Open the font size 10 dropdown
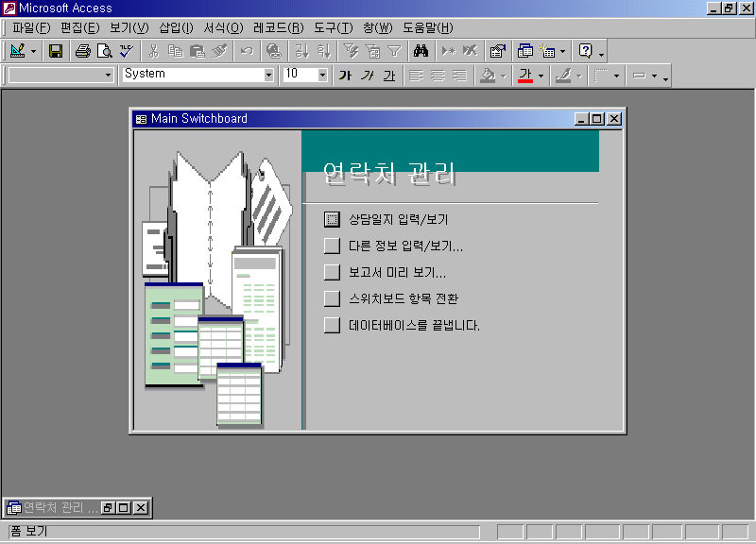Screen dimensions: 756x544 [322, 76]
